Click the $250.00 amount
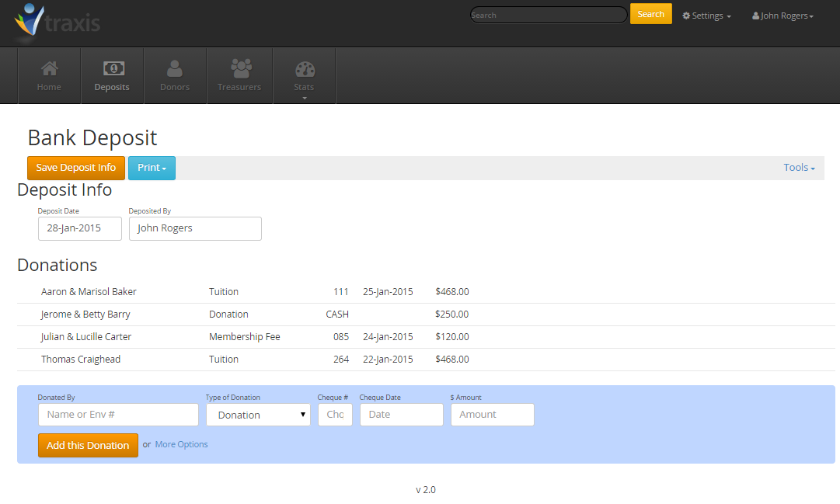This screenshot has height=504, width=840. coord(451,315)
